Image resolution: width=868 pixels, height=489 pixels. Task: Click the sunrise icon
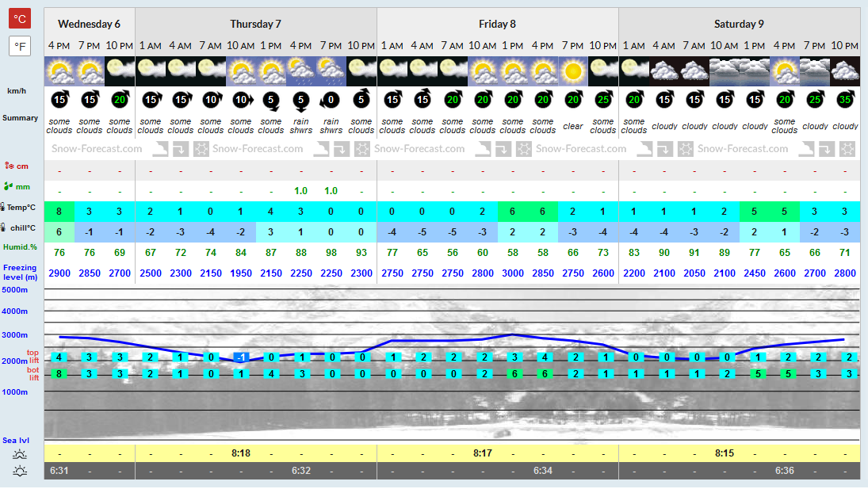click(20, 455)
